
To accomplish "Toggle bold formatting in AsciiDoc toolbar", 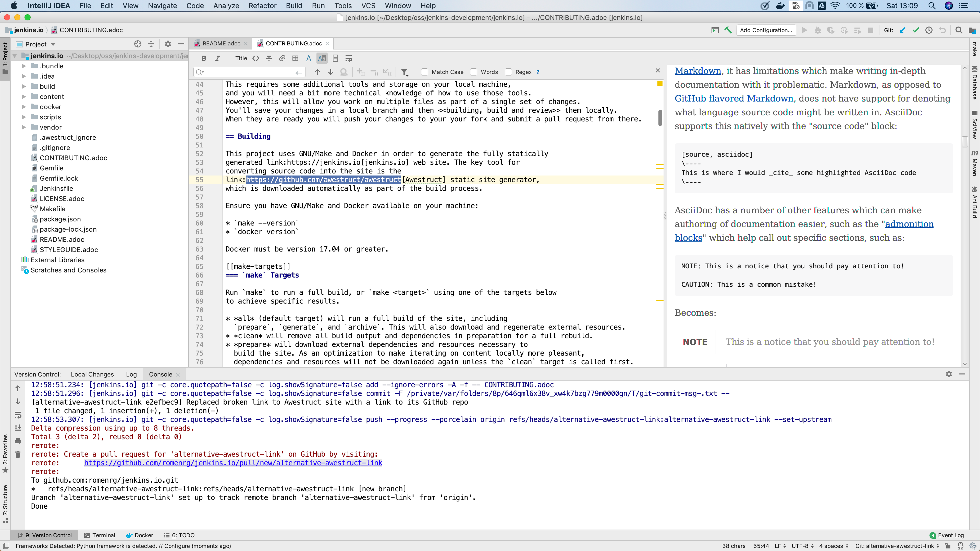I will click(x=204, y=58).
